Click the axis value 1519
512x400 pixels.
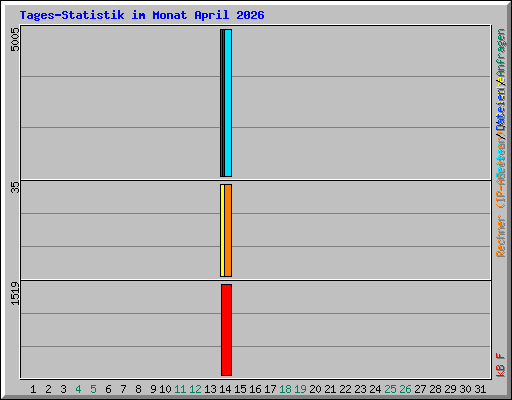15,293
